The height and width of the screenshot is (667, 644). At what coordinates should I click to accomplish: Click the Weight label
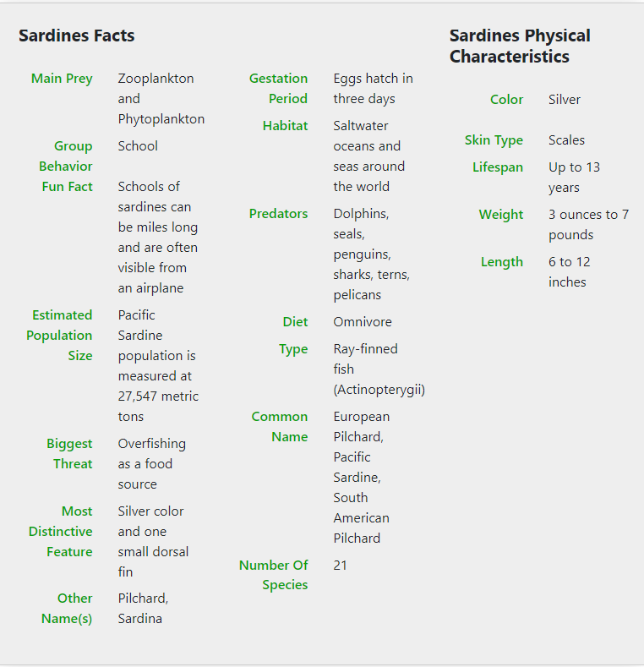pyautogui.click(x=501, y=215)
